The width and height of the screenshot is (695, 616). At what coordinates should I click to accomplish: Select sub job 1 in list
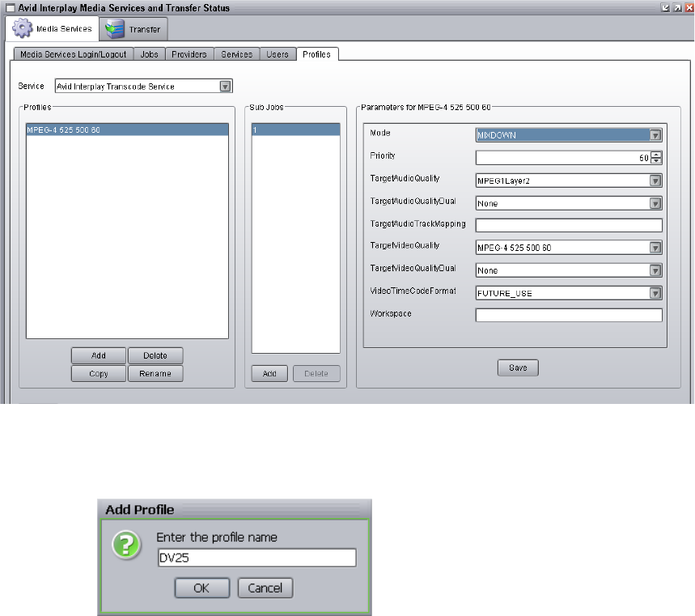(x=295, y=130)
